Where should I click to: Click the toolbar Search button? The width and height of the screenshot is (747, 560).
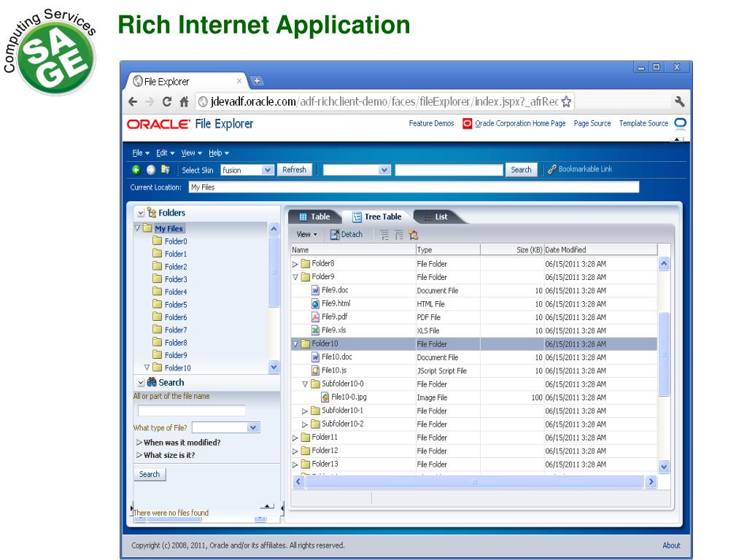tap(521, 169)
